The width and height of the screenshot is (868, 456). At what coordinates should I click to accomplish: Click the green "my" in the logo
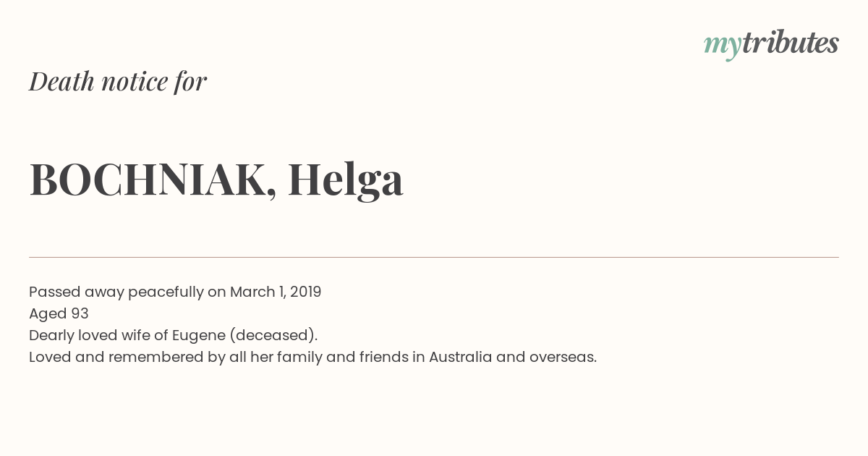[x=723, y=46]
